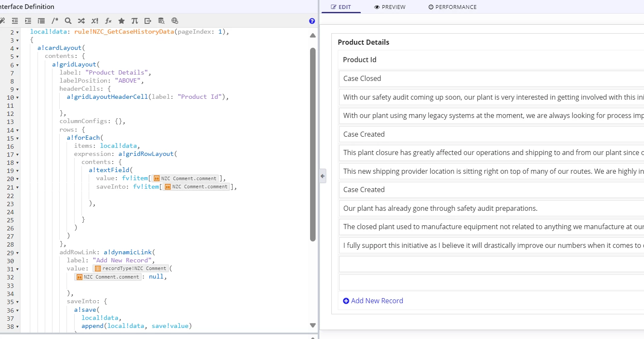Viewport: 644px width, 339px height.
Task: Click the x! local variable icon
Action: coord(95,20)
